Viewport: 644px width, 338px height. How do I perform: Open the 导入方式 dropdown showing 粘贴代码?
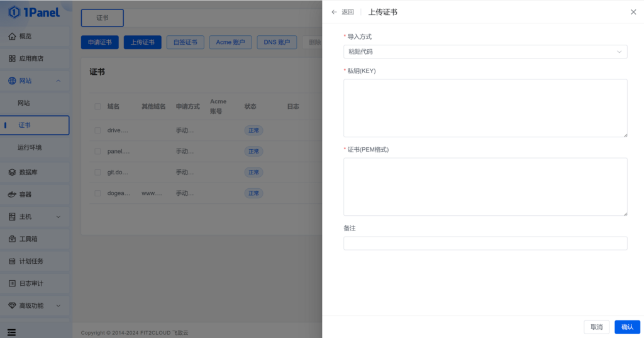coord(485,52)
